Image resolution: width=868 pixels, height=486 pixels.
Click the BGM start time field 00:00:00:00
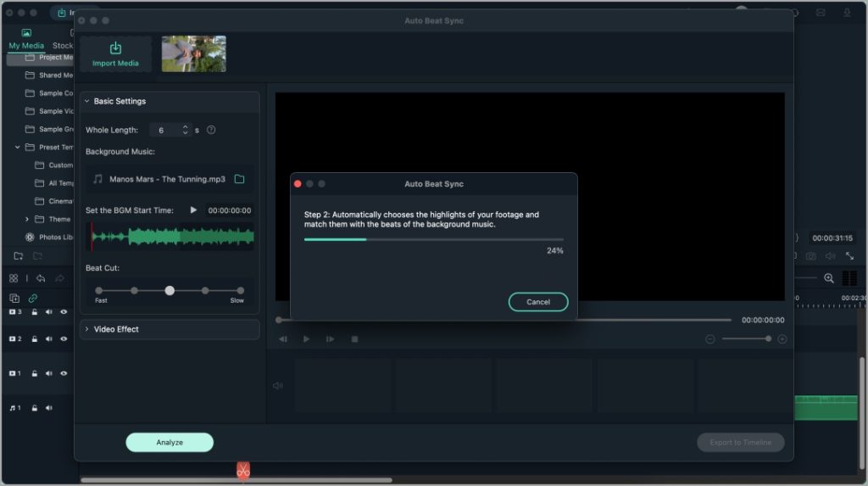click(229, 210)
